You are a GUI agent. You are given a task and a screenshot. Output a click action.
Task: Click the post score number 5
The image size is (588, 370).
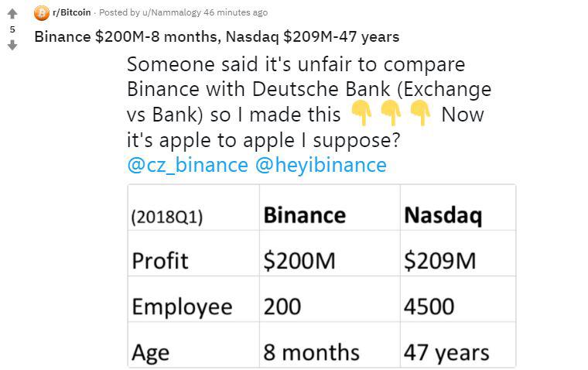pyautogui.click(x=12, y=29)
